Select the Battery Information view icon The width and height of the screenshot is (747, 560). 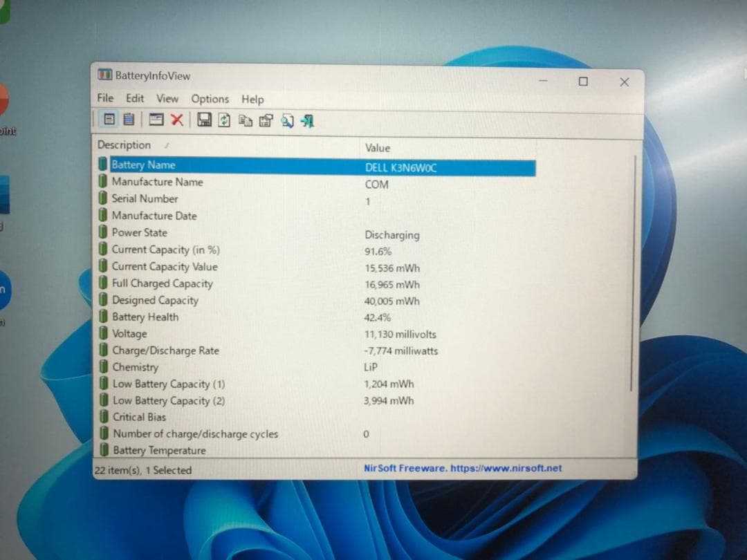(109, 120)
